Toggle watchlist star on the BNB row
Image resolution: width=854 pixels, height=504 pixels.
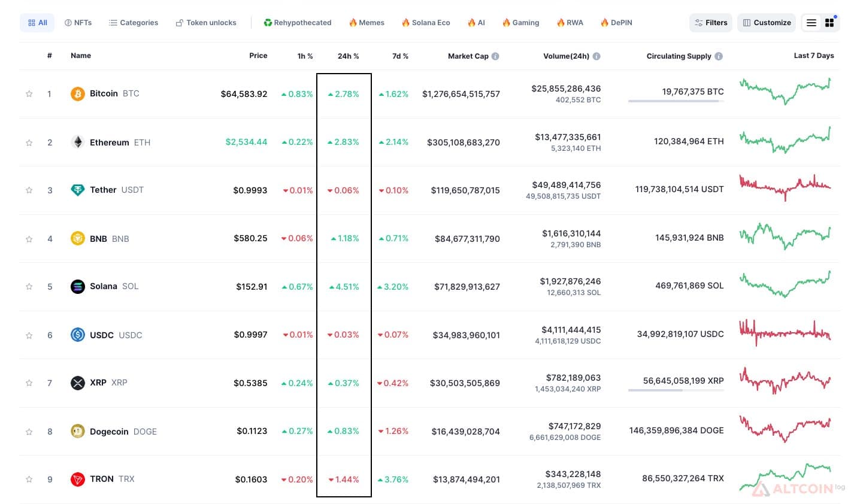pos(29,239)
